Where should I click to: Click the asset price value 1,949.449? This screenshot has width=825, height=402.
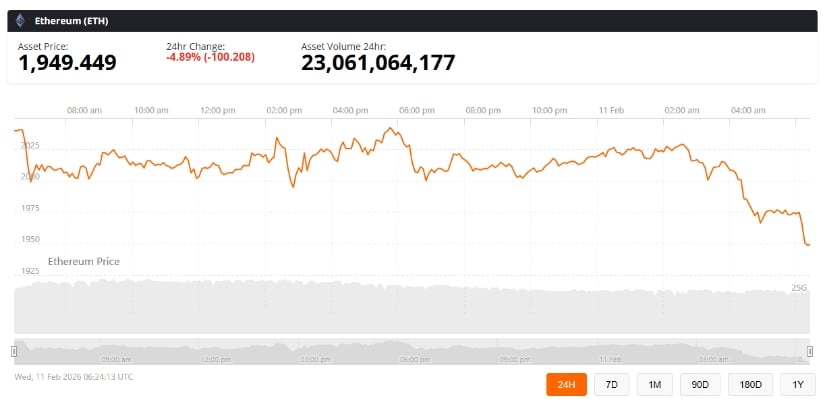tap(67, 63)
